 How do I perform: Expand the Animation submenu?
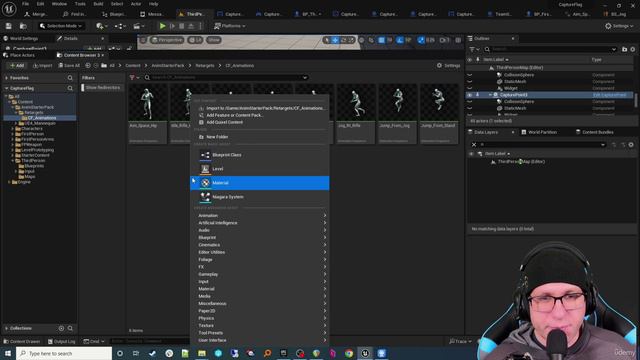point(260,216)
